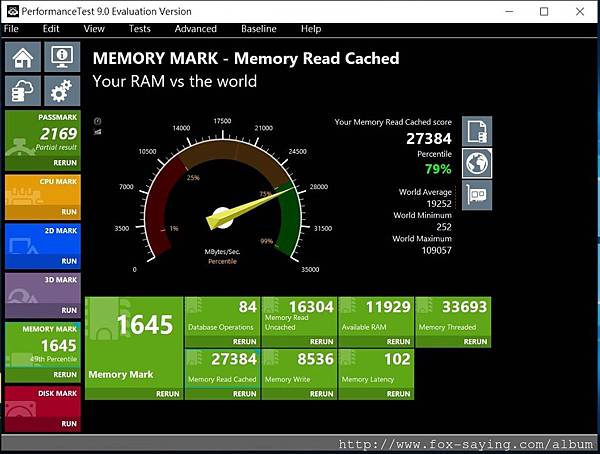Click the small help icon beside gauge

pos(98,121)
